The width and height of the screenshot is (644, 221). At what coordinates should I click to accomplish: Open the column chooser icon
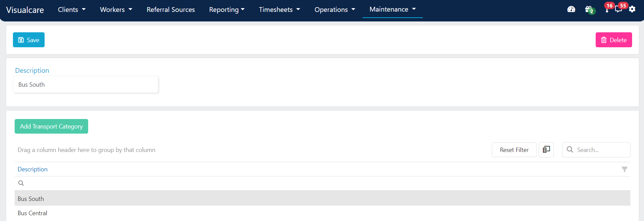point(546,150)
